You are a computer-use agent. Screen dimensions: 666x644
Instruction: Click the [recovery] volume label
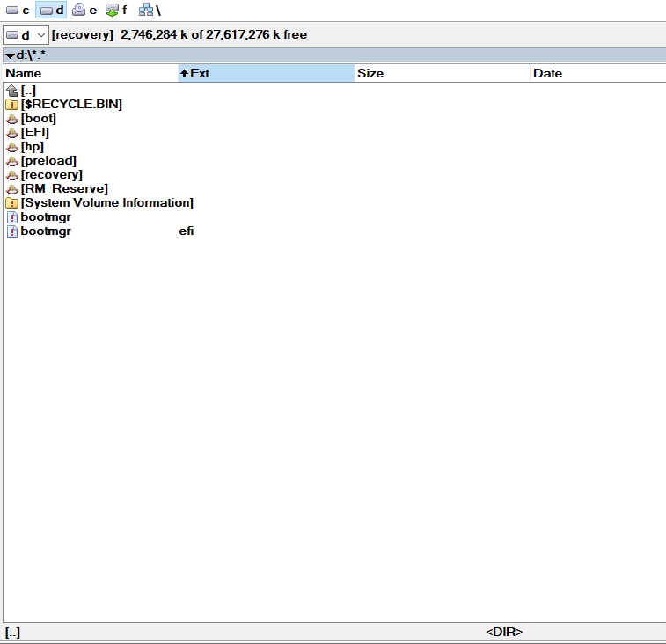pos(83,35)
